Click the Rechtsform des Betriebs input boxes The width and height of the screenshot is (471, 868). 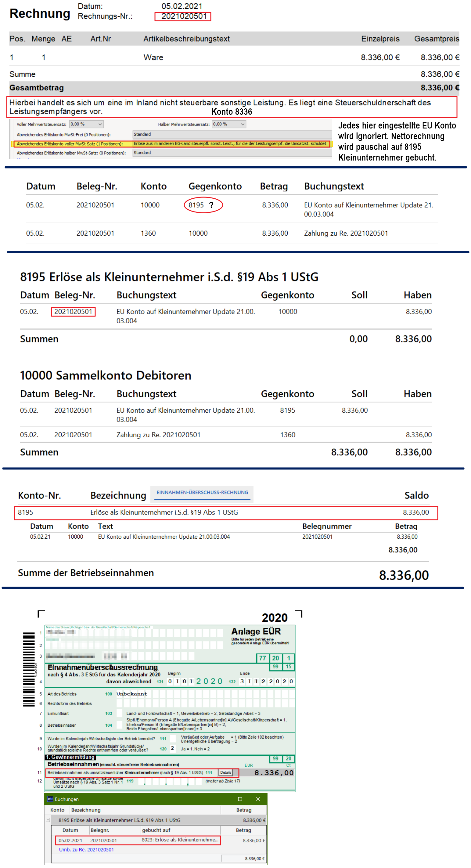(205, 703)
